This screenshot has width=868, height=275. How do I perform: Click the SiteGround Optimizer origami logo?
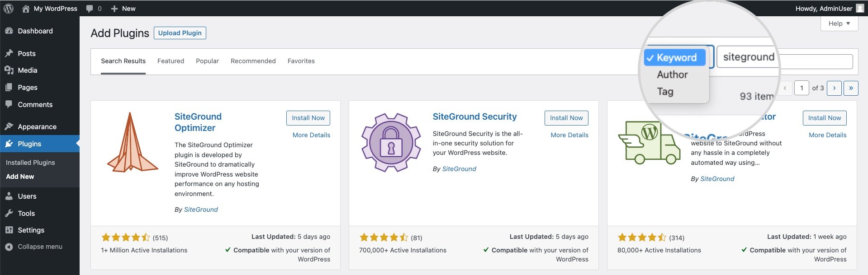[132, 142]
